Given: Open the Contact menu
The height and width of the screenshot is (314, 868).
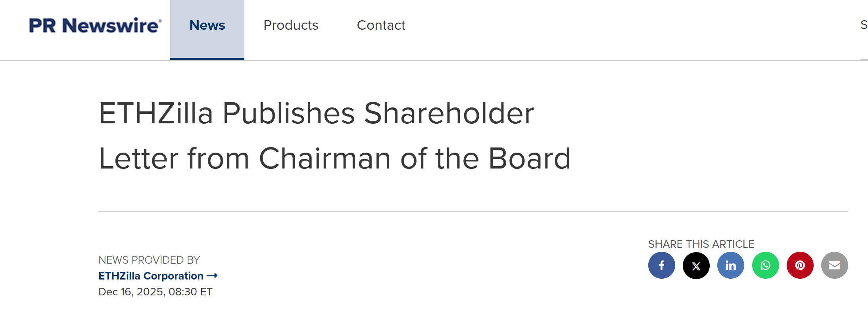Looking at the screenshot, I should click(381, 25).
